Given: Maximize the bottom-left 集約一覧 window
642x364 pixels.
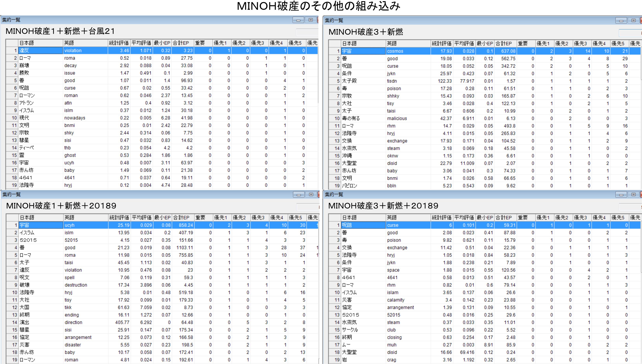Looking at the screenshot, I should (x=311, y=194).
